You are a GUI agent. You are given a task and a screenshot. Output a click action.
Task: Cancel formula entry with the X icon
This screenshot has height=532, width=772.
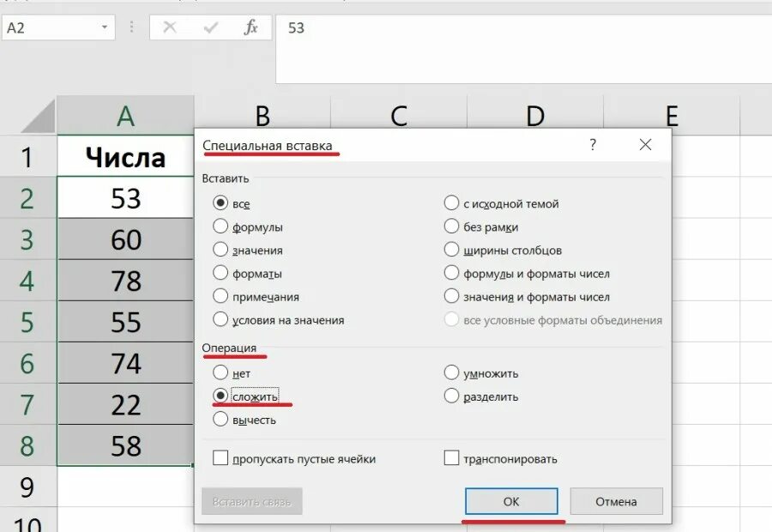169,27
